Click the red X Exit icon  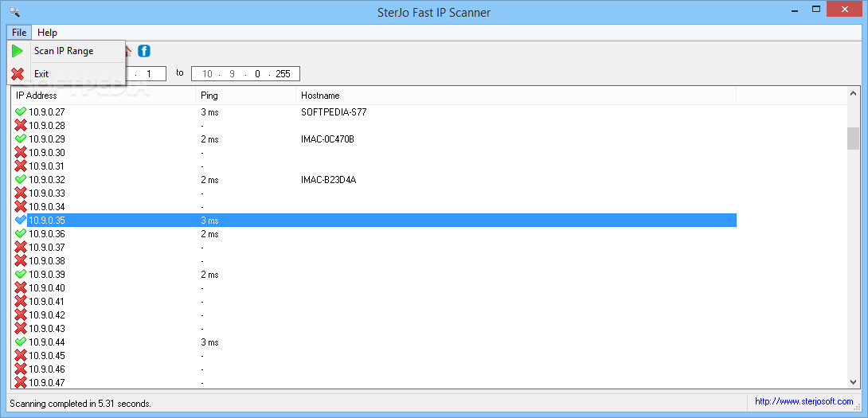tap(18, 73)
